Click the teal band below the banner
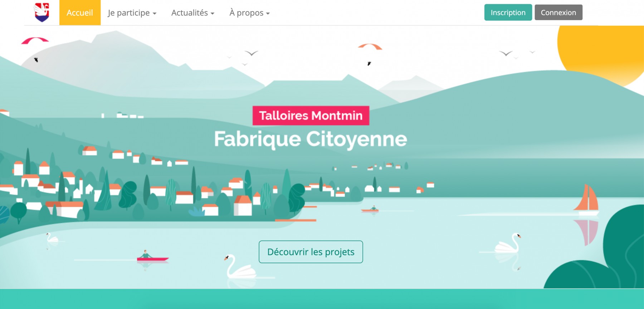This screenshot has height=309, width=644. pos(322,299)
